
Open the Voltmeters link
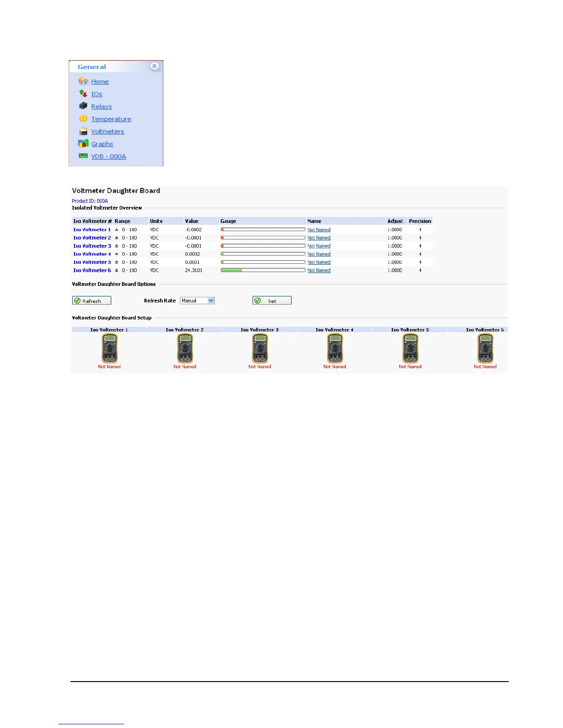point(108,131)
